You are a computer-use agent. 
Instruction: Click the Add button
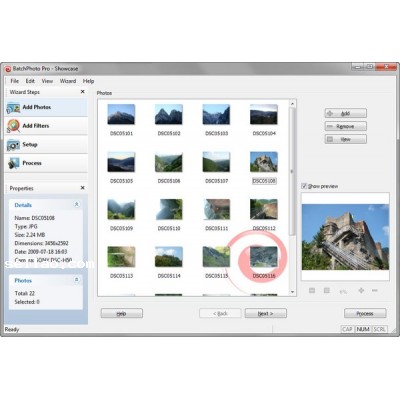pyautogui.click(x=346, y=113)
